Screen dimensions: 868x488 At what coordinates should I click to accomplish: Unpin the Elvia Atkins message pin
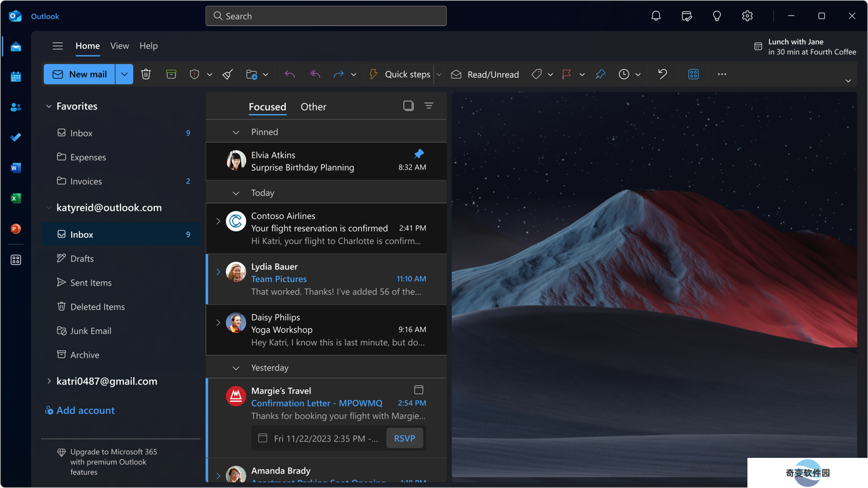point(419,154)
